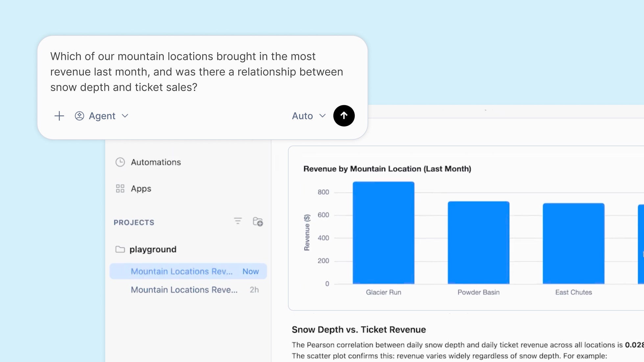Click into the prompt text about mountain locations
This screenshot has height=362, width=644.
pos(197,72)
